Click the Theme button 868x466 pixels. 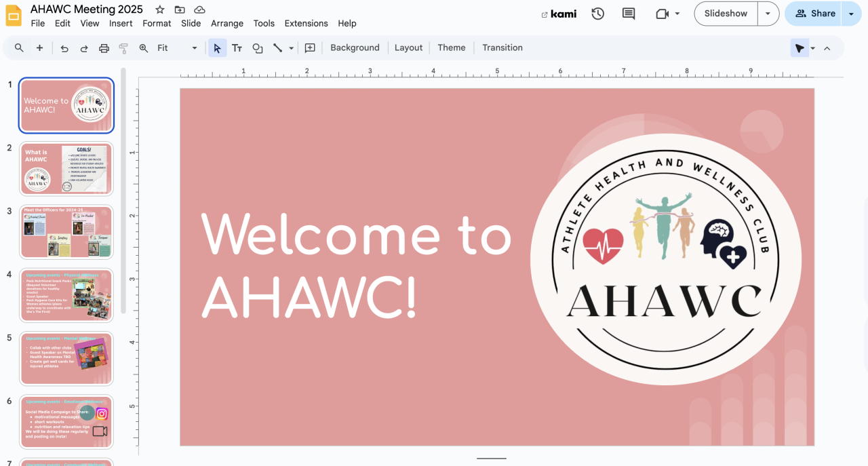pyautogui.click(x=452, y=47)
